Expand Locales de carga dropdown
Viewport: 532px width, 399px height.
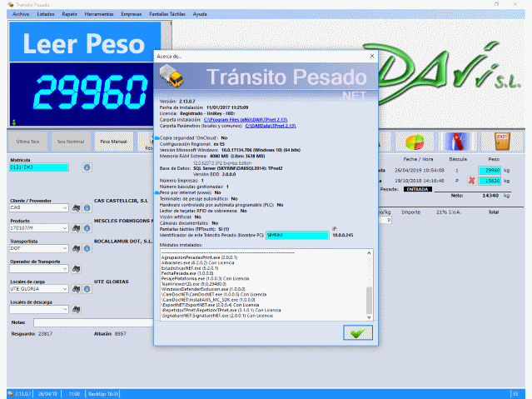(65, 289)
